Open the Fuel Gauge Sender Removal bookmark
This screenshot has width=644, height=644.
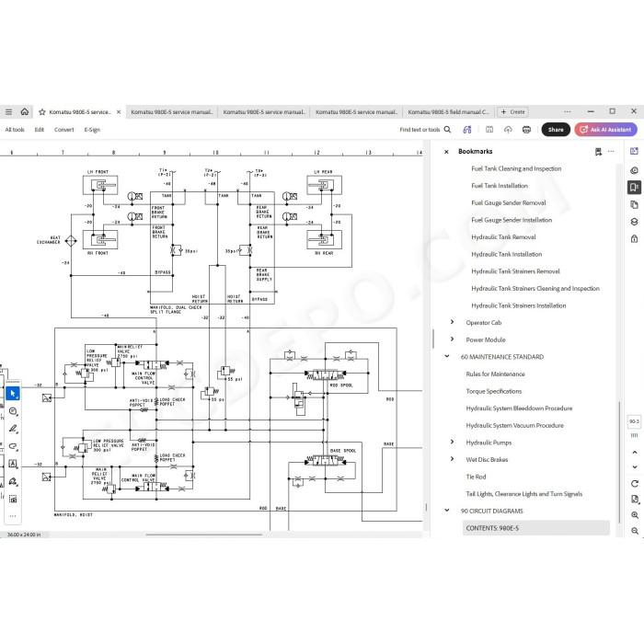click(509, 203)
